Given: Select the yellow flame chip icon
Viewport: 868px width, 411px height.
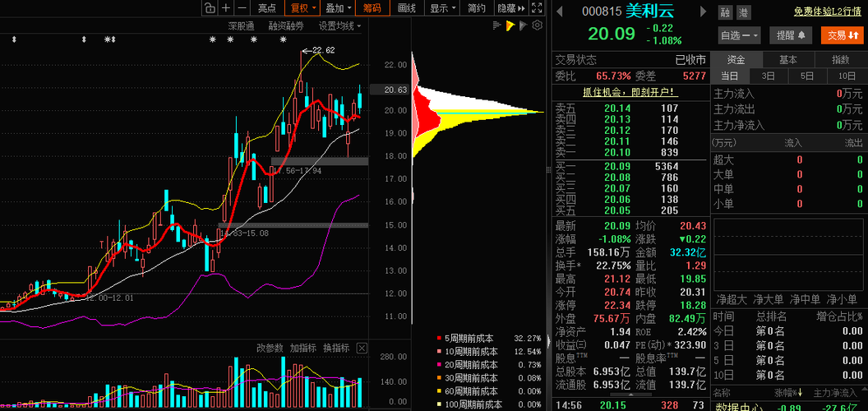Looking at the screenshot, I should pyautogui.click(x=510, y=25).
